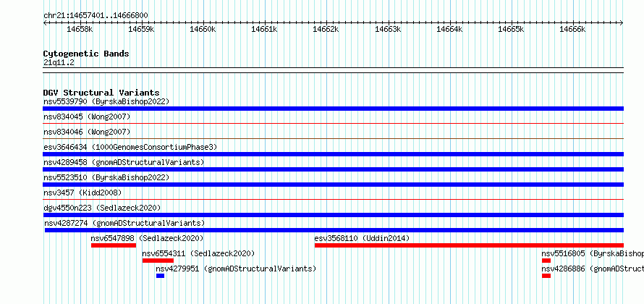
Task: Select the blue bar under nsv5523510
Action: 333,185
